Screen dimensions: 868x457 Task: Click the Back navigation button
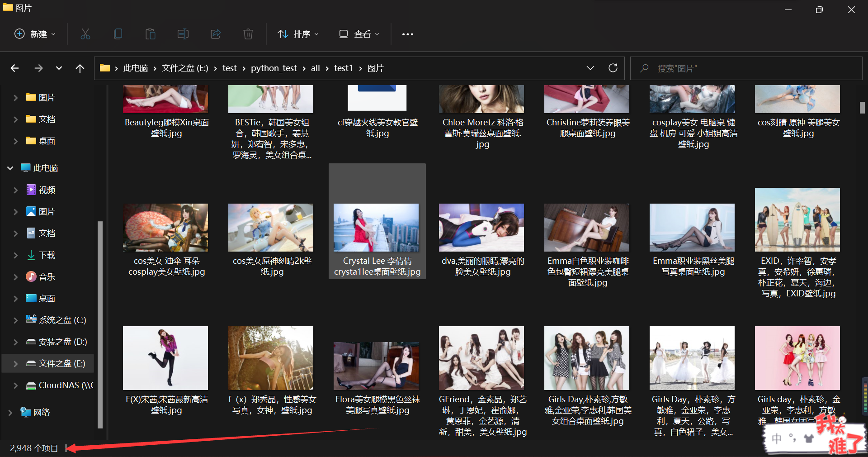tap(14, 68)
